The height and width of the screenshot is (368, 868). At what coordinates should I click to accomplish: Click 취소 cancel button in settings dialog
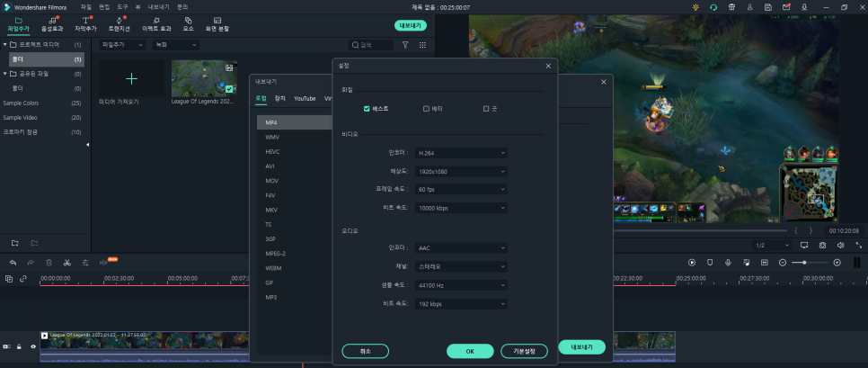tap(366, 351)
